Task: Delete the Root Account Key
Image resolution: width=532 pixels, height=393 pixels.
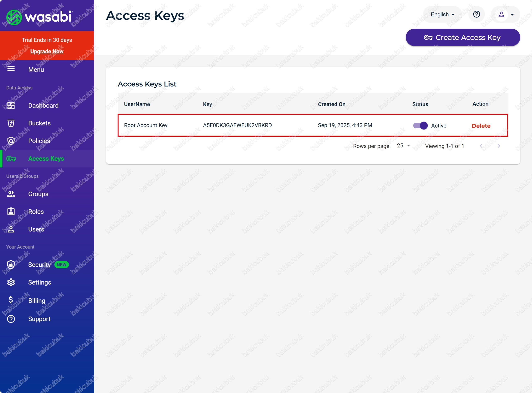Action: [481, 126]
